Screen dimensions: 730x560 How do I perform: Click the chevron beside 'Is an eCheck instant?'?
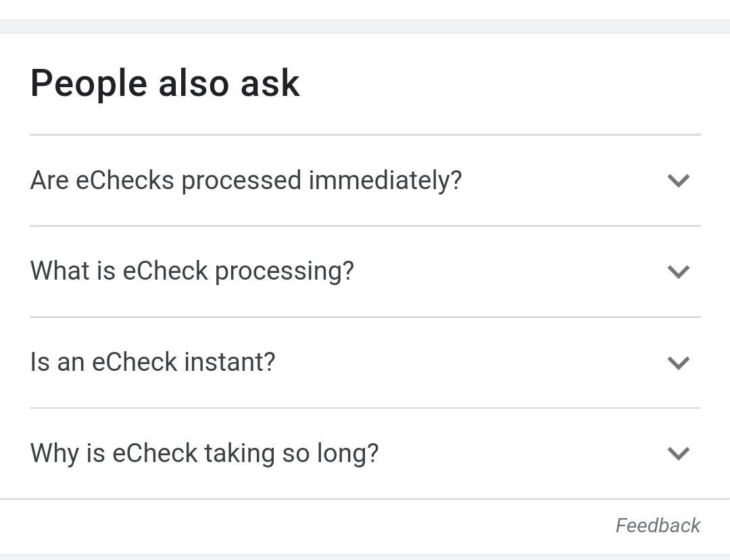click(678, 363)
